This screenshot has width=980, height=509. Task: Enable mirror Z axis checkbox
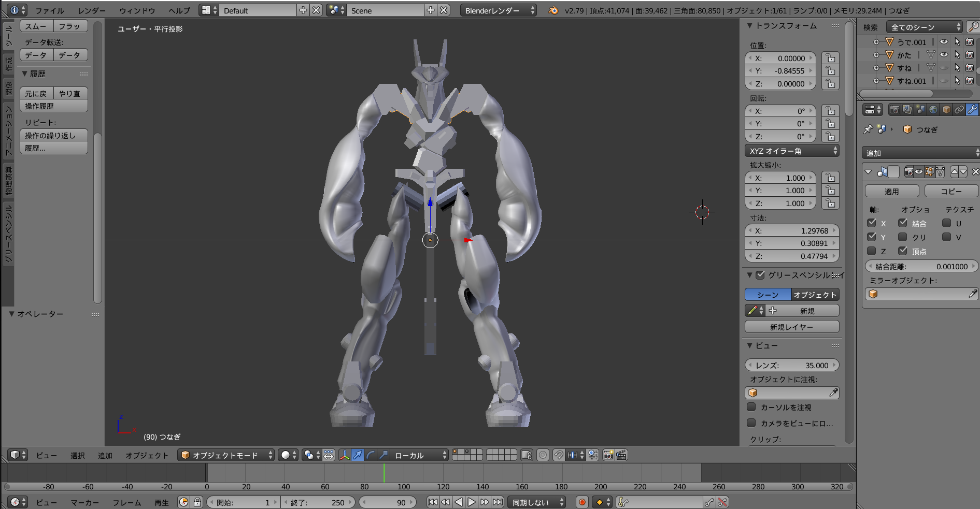[872, 251]
